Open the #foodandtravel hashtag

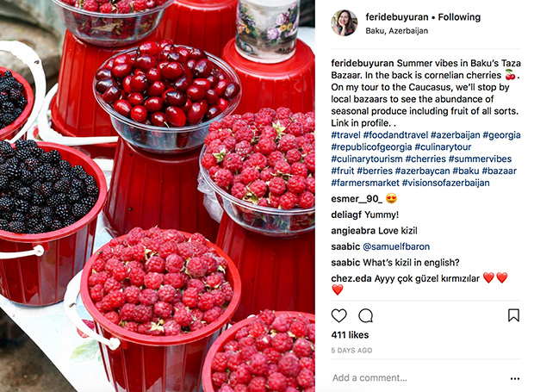395,135
